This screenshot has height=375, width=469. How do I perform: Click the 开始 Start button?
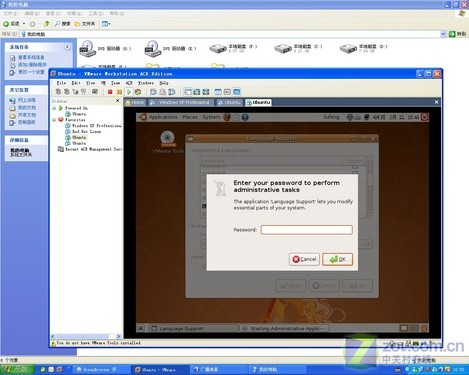[x=17, y=369]
